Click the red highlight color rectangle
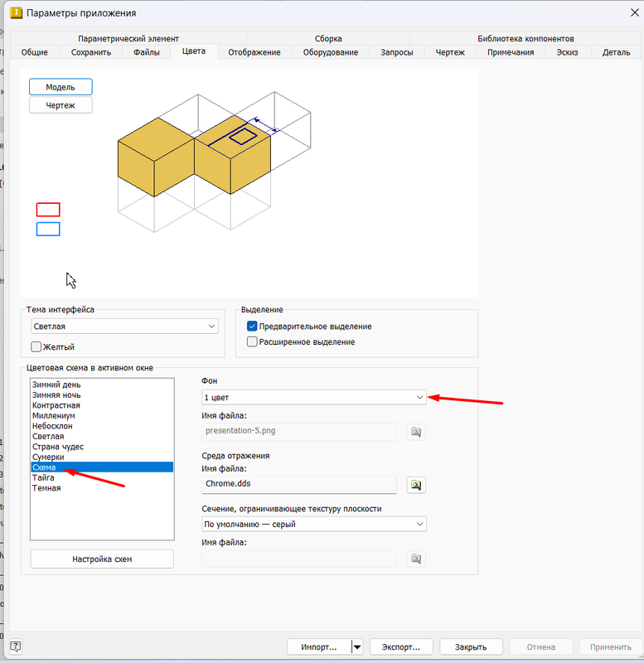Image resolution: width=644 pixels, height=663 pixels. (x=48, y=210)
